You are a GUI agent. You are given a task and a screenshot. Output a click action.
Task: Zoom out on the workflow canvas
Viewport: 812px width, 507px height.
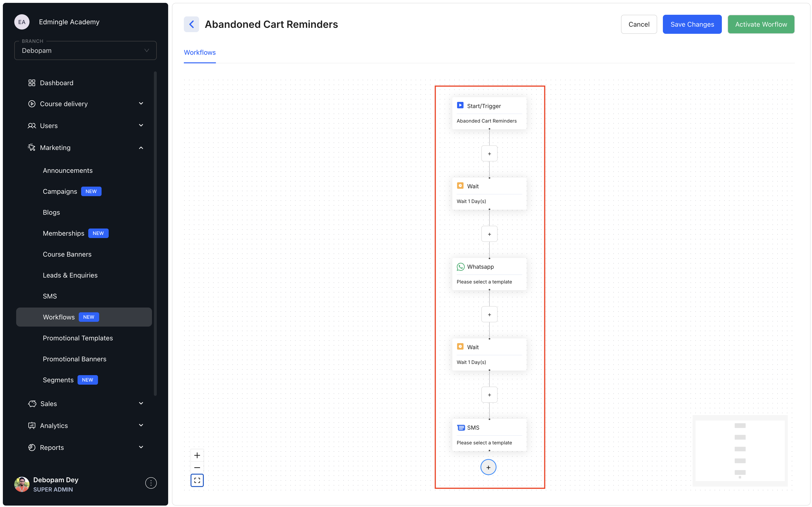(x=197, y=467)
